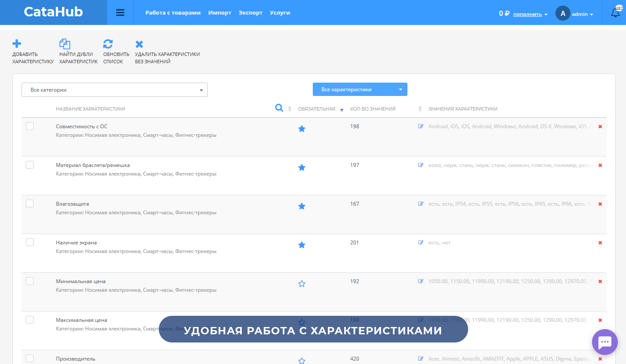Open notifications bell icon
The width and height of the screenshot is (626, 364).
tap(616, 12)
